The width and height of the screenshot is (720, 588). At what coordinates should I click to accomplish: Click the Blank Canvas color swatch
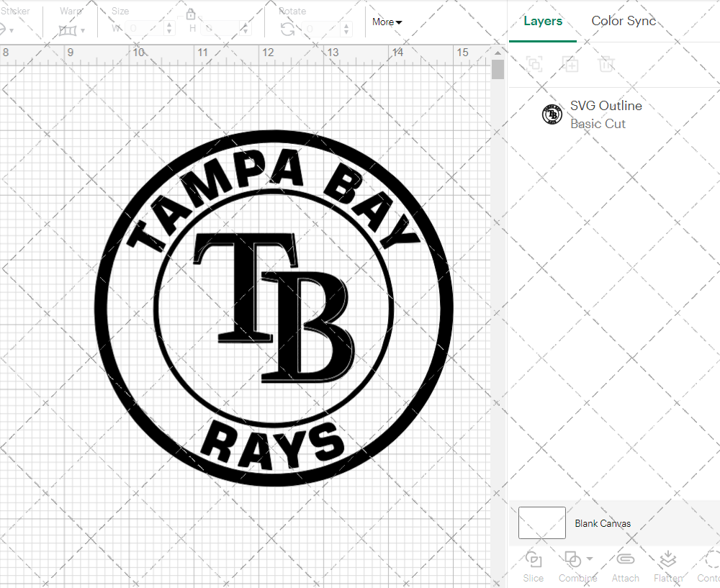coord(541,523)
